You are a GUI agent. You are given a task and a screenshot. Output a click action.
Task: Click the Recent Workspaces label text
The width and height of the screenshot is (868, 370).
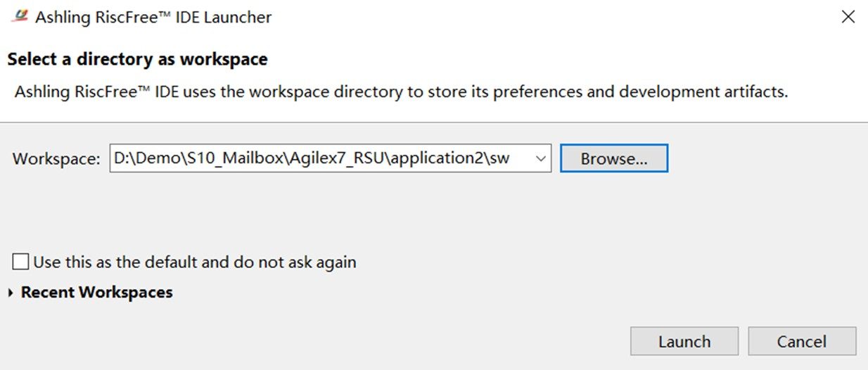96,292
